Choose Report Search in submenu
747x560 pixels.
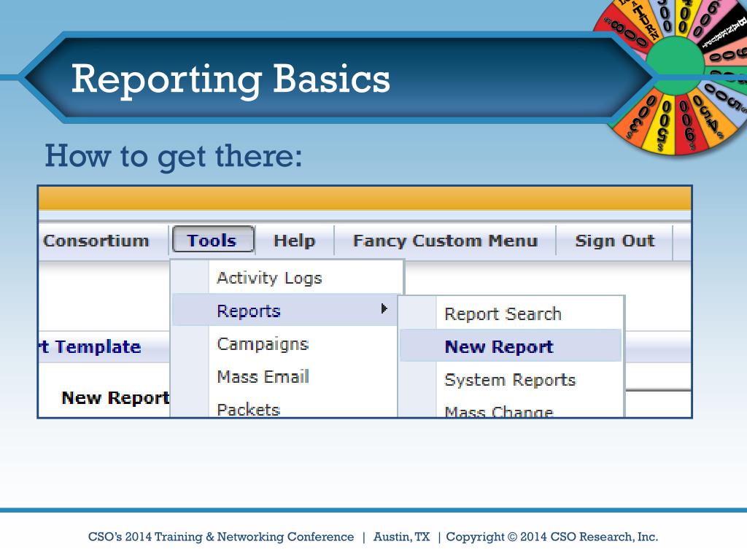(503, 314)
